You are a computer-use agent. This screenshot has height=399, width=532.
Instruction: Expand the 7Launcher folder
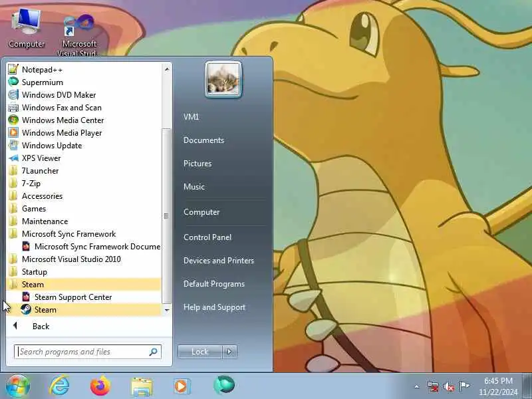pyautogui.click(x=84, y=171)
